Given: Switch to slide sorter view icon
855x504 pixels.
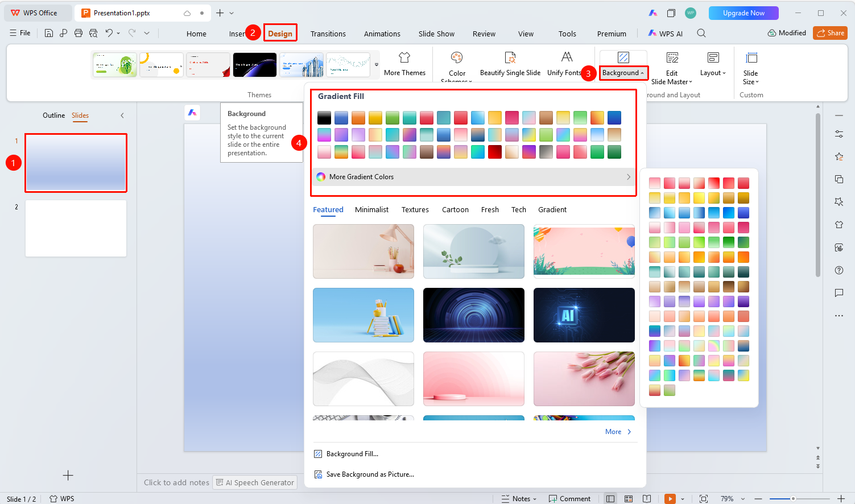Looking at the screenshot, I should pos(629,498).
